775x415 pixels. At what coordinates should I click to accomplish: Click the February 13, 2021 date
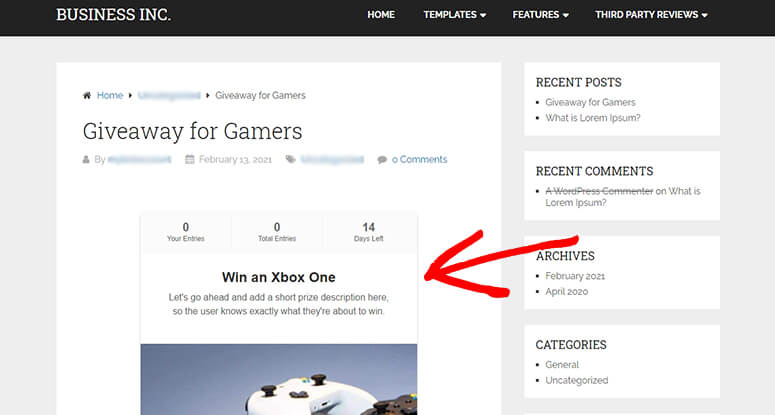235,160
